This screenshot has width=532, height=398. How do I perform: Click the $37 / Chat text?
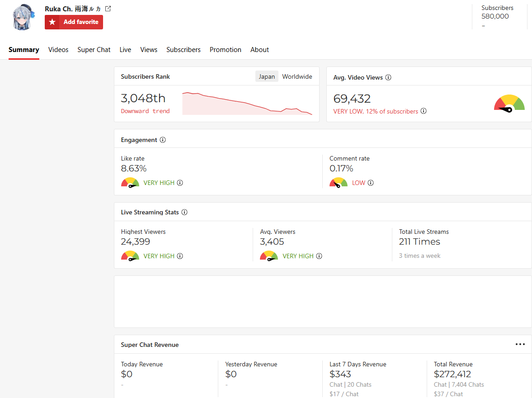pyautogui.click(x=448, y=394)
